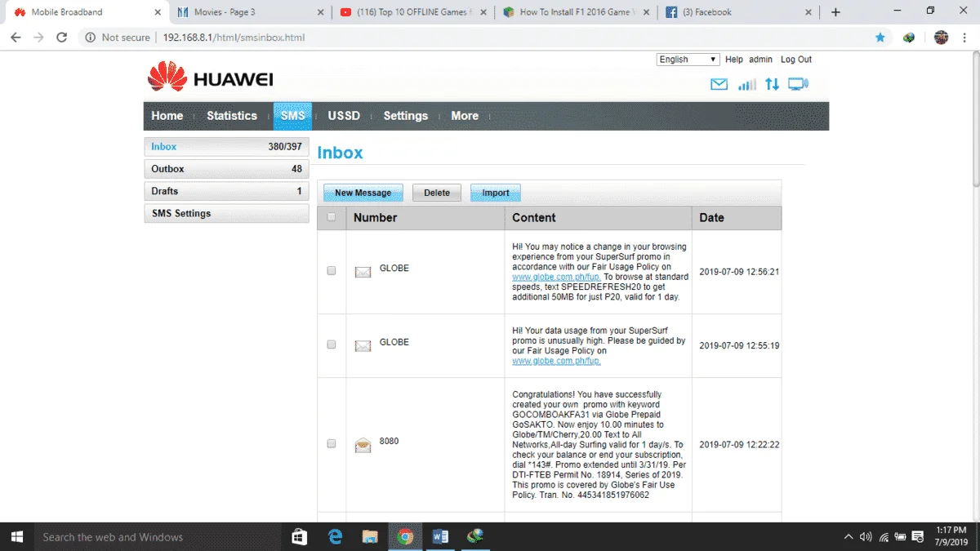The image size is (980, 551).
Task: Open the More menu tab
Action: click(465, 116)
